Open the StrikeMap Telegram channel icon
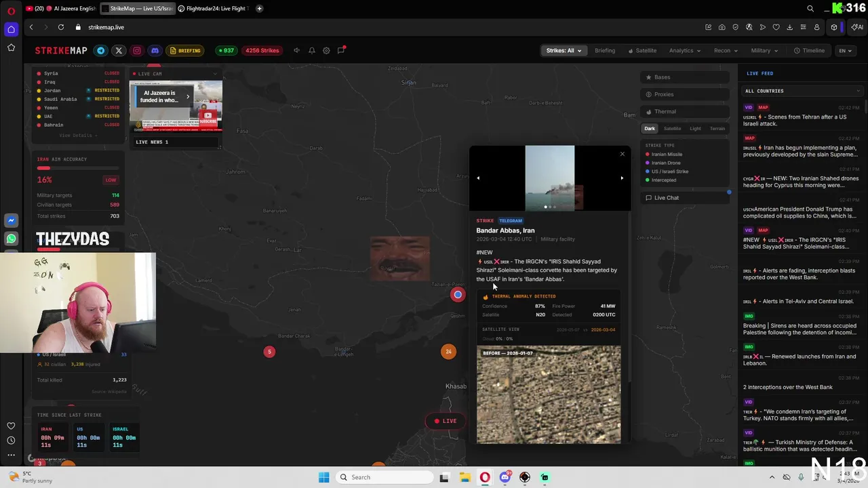Image resolution: width=868 pixels, height=488 pixels. point(100,50)
